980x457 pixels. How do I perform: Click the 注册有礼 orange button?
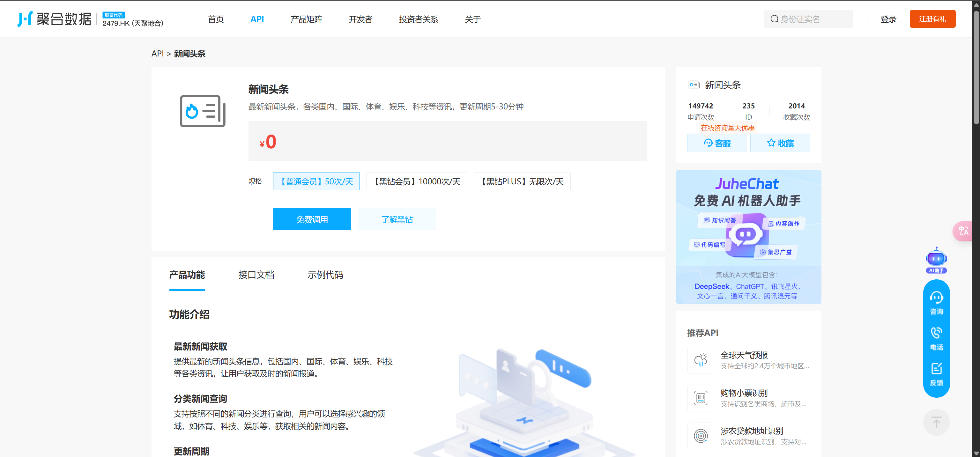coord(932,19)
